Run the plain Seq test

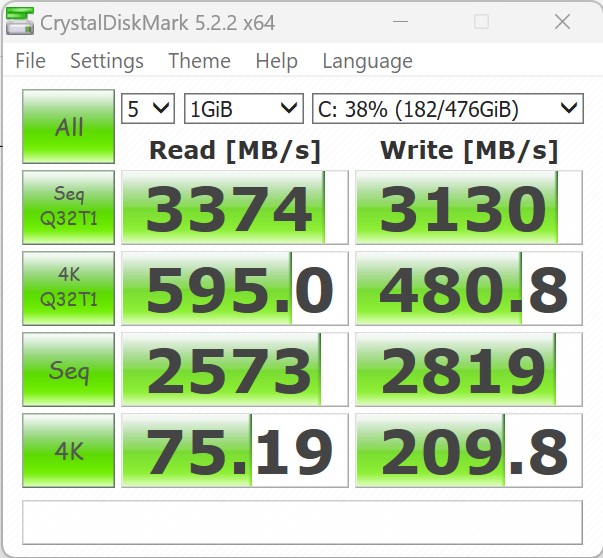click(x=68, y=369)
